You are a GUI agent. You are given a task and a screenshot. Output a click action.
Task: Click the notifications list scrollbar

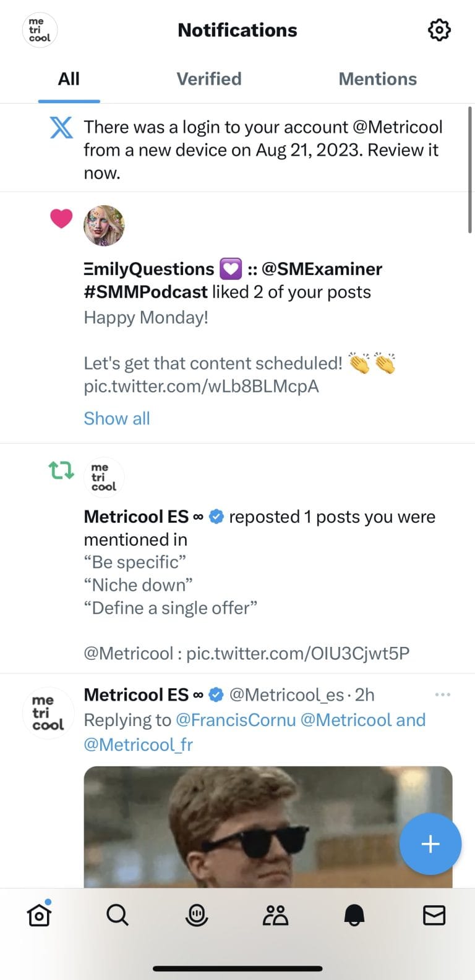coord(470,171)
